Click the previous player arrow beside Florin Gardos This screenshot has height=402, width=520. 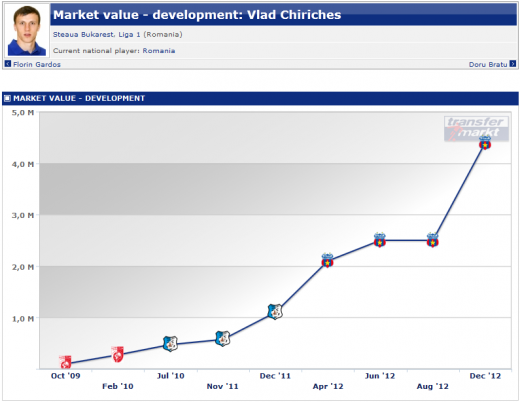click(x=8, y=64)
